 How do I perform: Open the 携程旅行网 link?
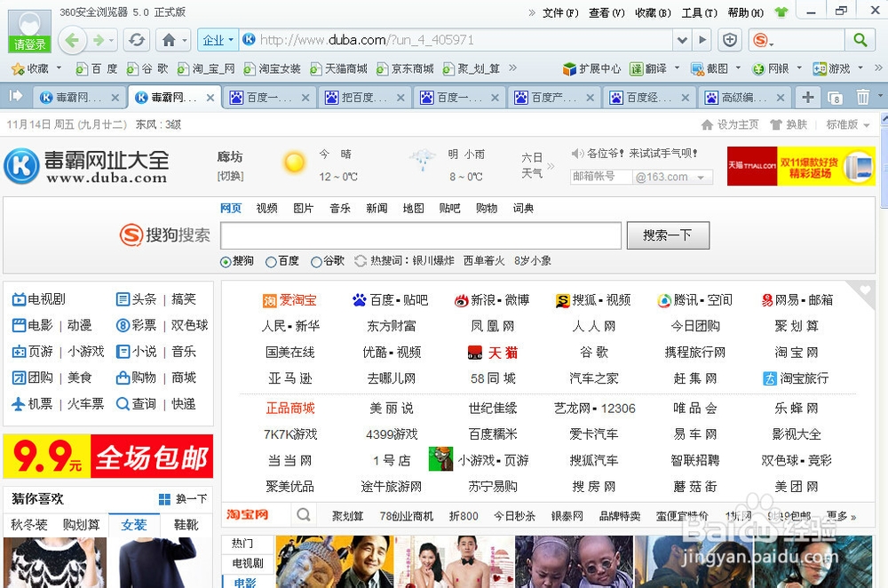click(695, 353)
